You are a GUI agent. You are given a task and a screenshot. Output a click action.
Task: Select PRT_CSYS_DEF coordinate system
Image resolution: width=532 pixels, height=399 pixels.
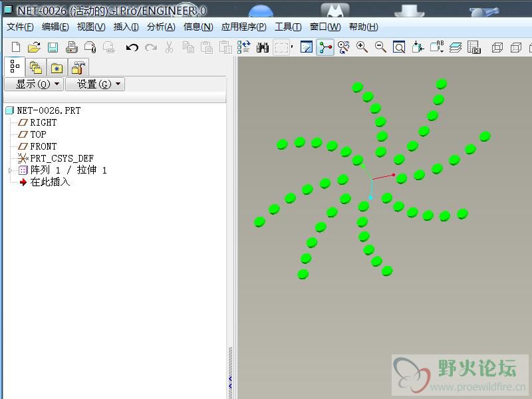(62, 158)
